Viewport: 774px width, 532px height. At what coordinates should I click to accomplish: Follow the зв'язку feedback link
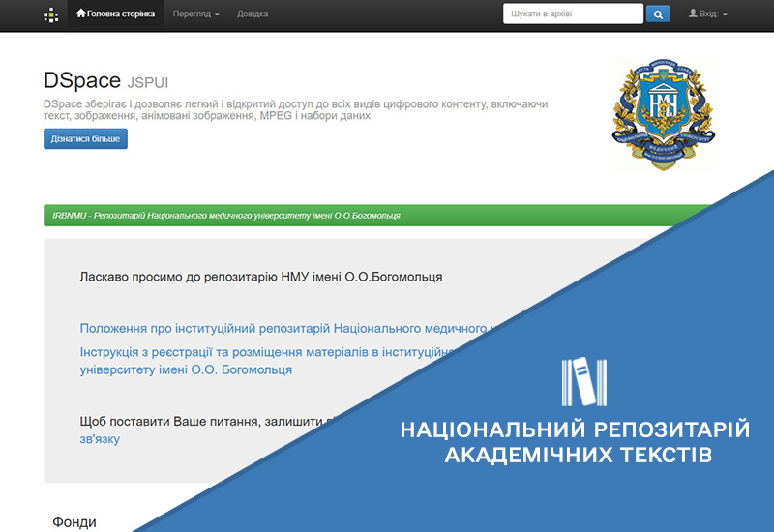point(100,439)
